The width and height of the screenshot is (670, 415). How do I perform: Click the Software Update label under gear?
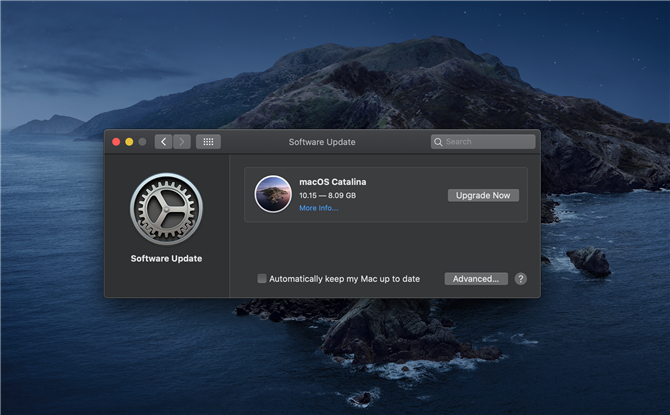166,259
